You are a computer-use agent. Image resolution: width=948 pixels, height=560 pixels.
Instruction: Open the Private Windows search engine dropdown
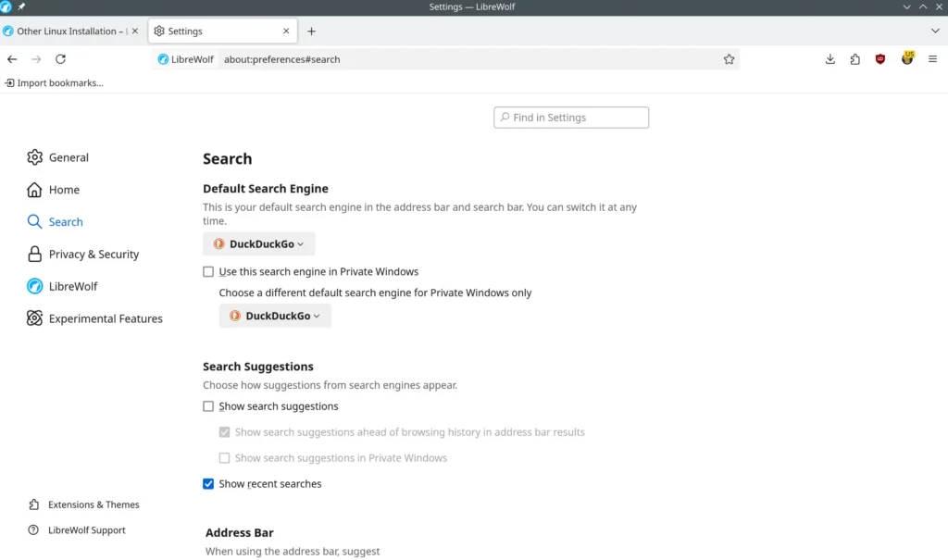pos(274,316)
